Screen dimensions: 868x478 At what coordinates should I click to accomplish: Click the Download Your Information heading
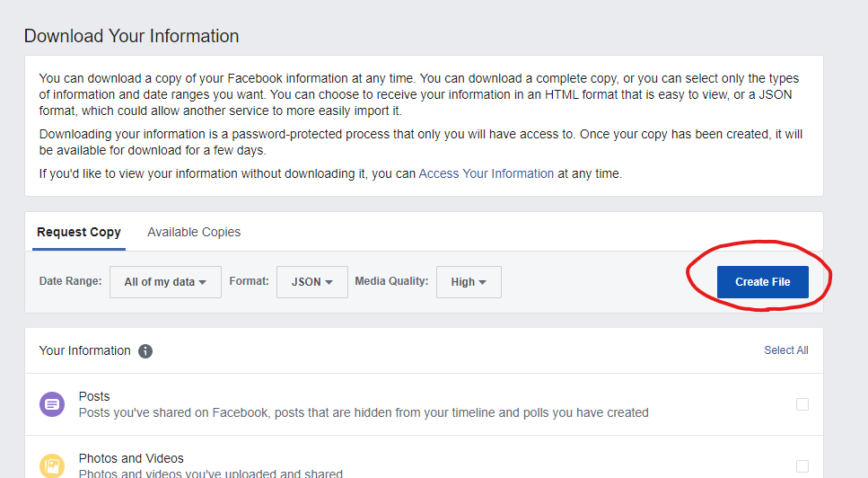point(132,36)
